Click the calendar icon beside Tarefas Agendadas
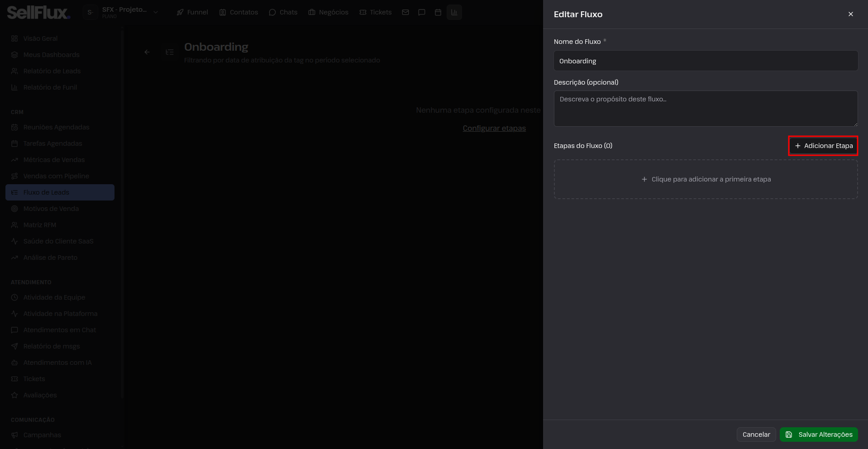This screenshot has width=868, height=449. (14, 143)
